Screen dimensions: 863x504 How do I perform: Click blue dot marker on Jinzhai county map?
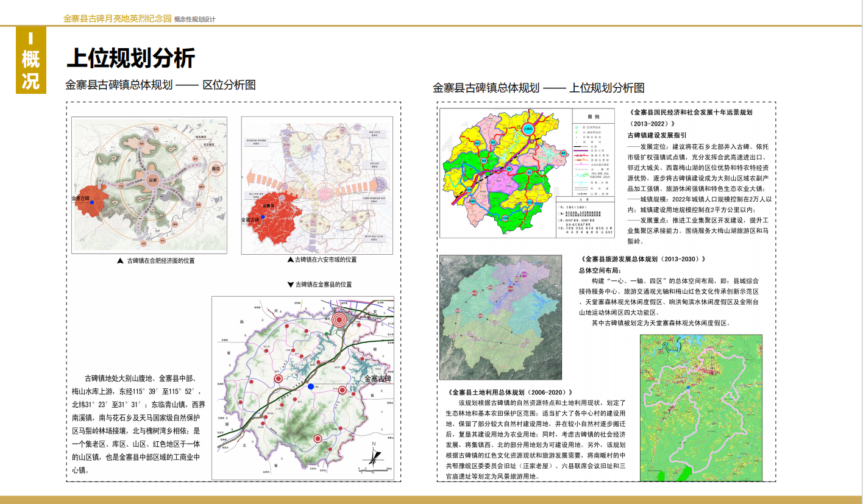tap(311, 386)
